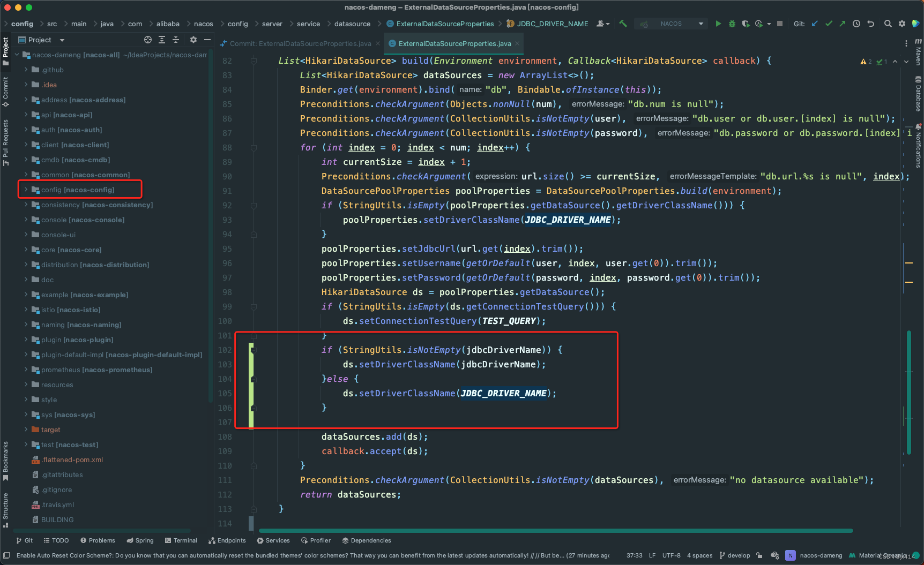Open the Code With Me user menu
This screenshot has width=924, height=565.
click(603, 24)
